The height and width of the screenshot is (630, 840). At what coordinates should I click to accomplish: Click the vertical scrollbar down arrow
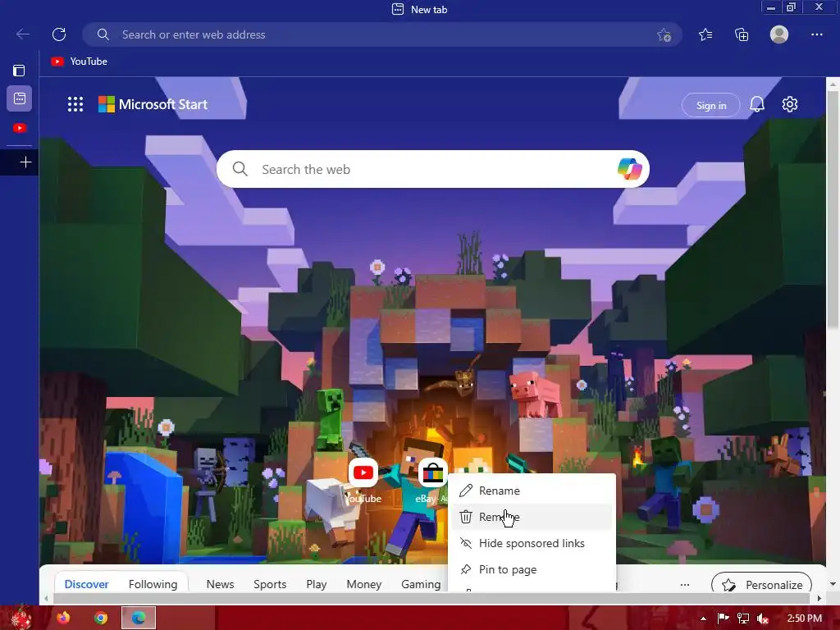833,584
